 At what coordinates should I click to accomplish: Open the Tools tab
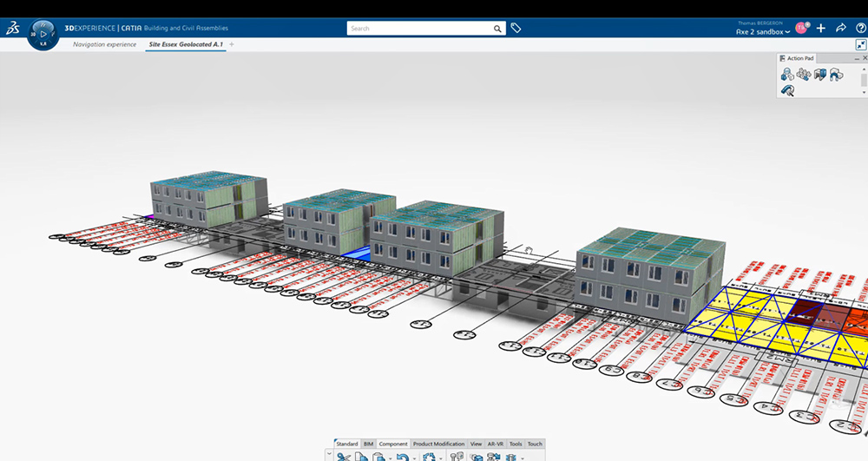click(516, 444)
